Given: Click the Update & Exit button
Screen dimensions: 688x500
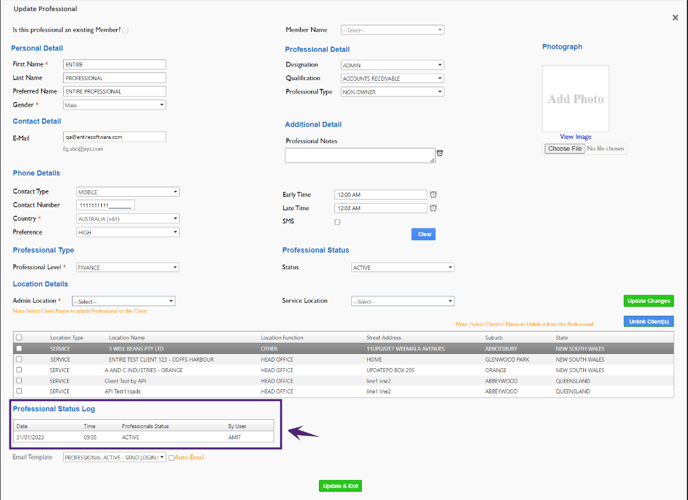Looking at the screenshot, I should 340,486.
